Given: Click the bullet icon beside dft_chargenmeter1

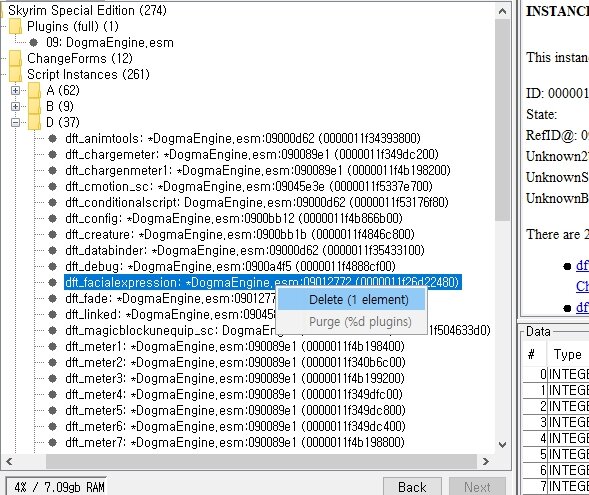Looking at the screenshot, I should pyautogui.click(x=53, y=171).
